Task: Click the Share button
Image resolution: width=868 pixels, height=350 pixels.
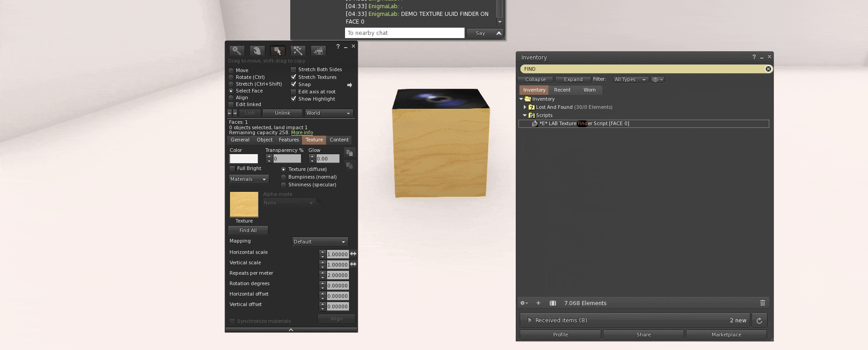Action: click(x=644, y=335)
